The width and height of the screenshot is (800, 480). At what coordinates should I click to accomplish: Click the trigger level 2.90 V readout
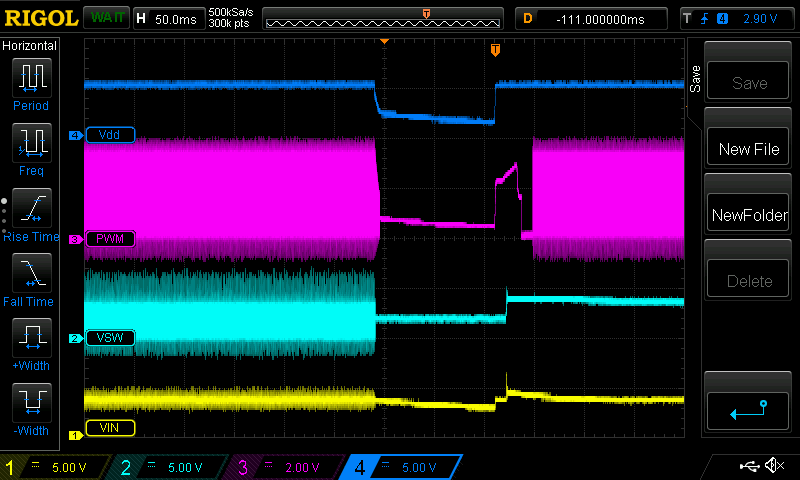760,19
